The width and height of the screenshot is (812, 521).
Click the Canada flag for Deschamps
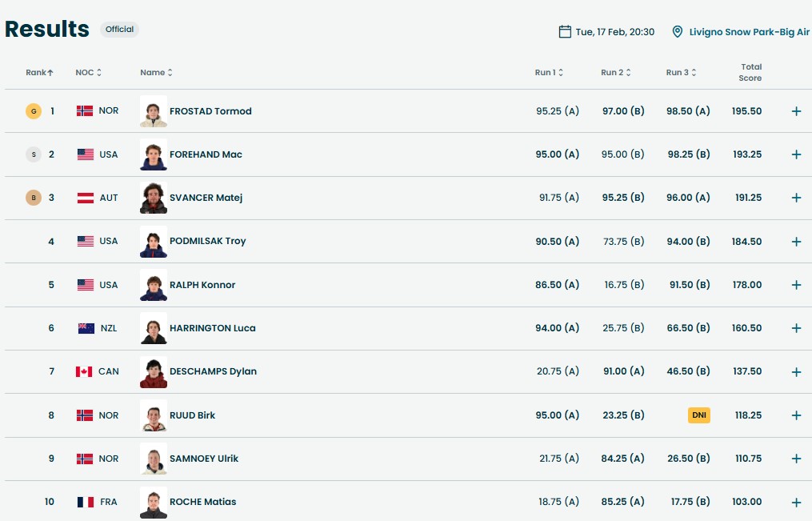[x=84, y=371]
